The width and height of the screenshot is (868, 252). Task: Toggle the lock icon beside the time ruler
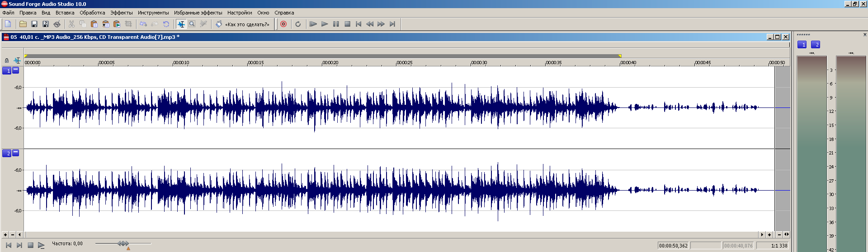click(7, 61)
